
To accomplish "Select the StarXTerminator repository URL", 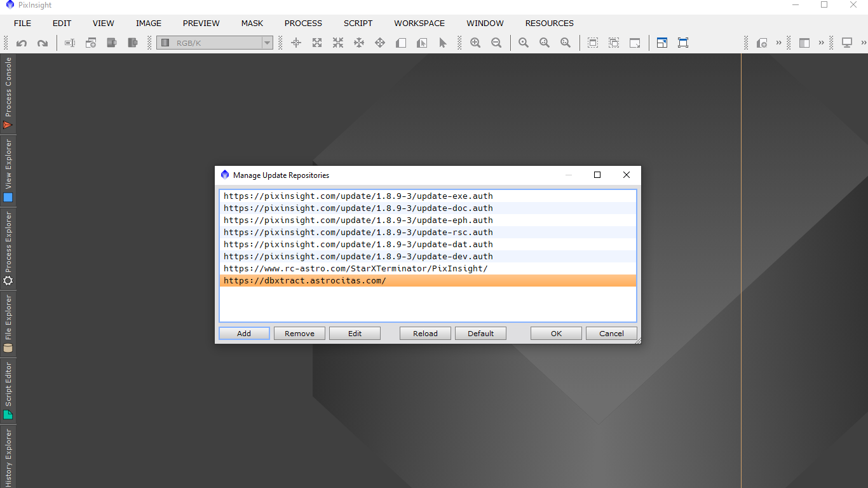I will [356, 269].
